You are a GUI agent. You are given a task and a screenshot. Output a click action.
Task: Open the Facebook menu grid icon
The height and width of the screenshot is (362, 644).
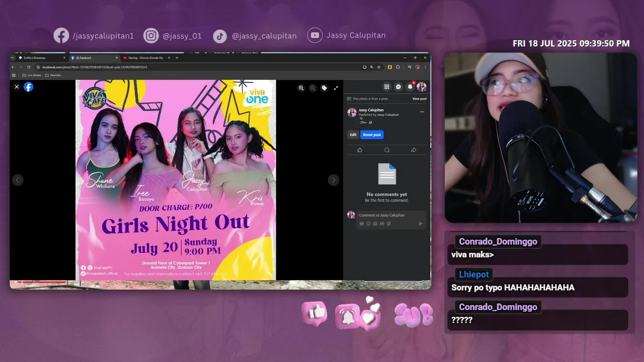coord(386,86)
